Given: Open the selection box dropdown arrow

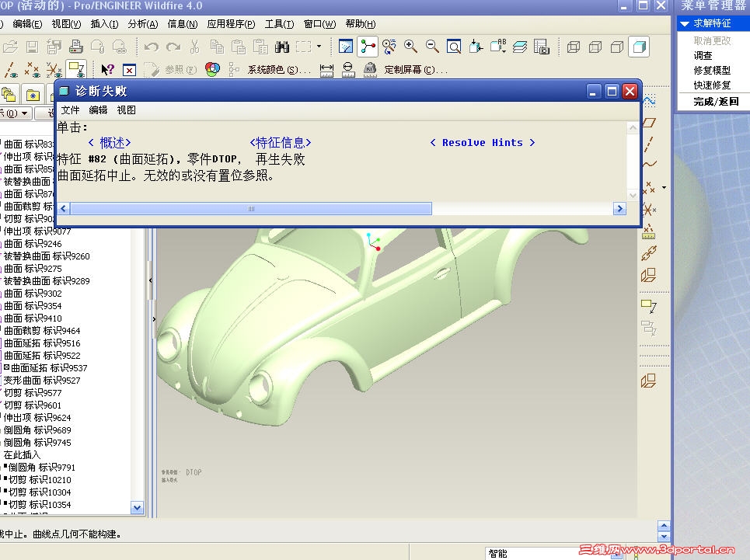Looking at the screenshot, I should [x=319, y=47].
